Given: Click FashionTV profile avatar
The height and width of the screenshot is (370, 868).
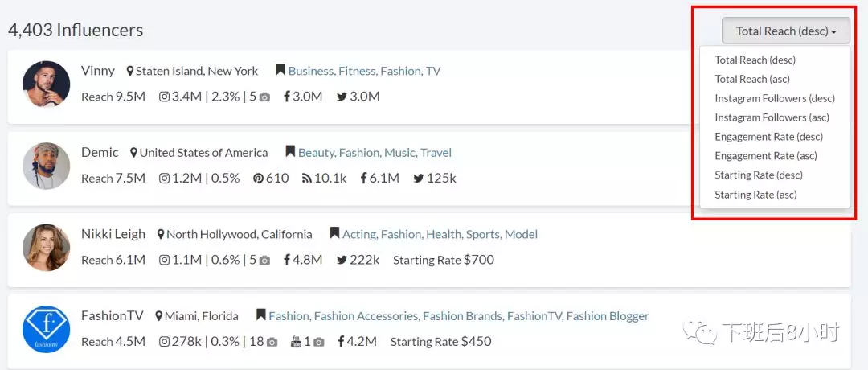Looking at the screenshot, I should (x=46, y=330).
